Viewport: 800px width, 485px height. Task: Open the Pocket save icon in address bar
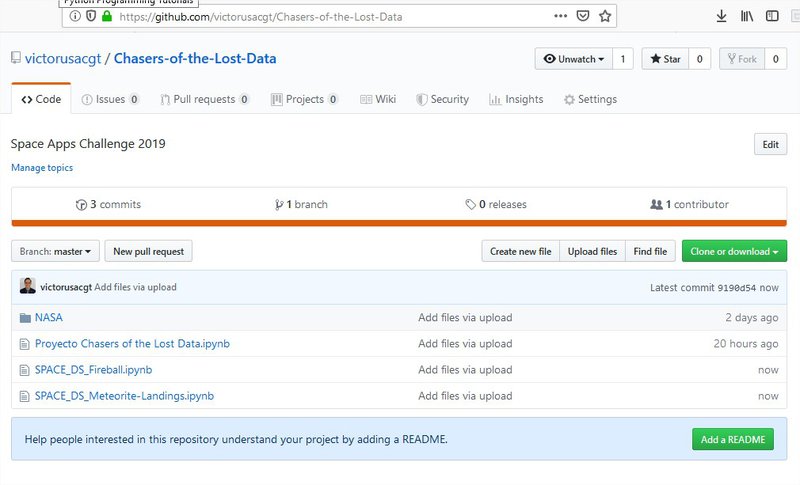[x=583, y=16]
